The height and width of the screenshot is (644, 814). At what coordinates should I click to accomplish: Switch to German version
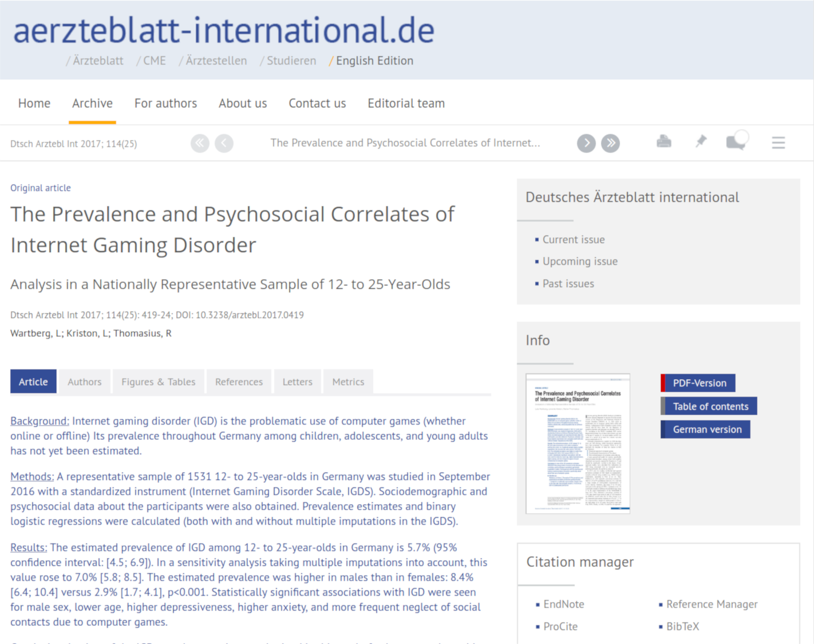(x=707, y=429)
